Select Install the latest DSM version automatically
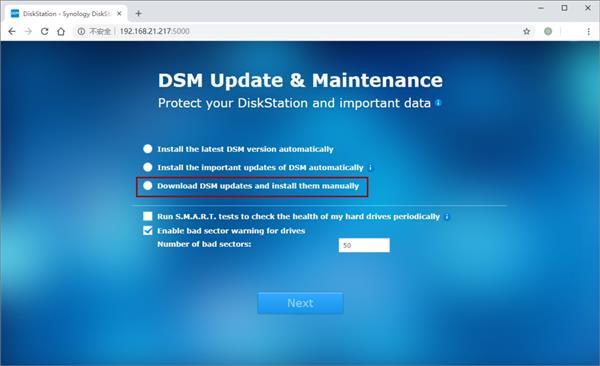The image size is (600, 366). [148, 149]
